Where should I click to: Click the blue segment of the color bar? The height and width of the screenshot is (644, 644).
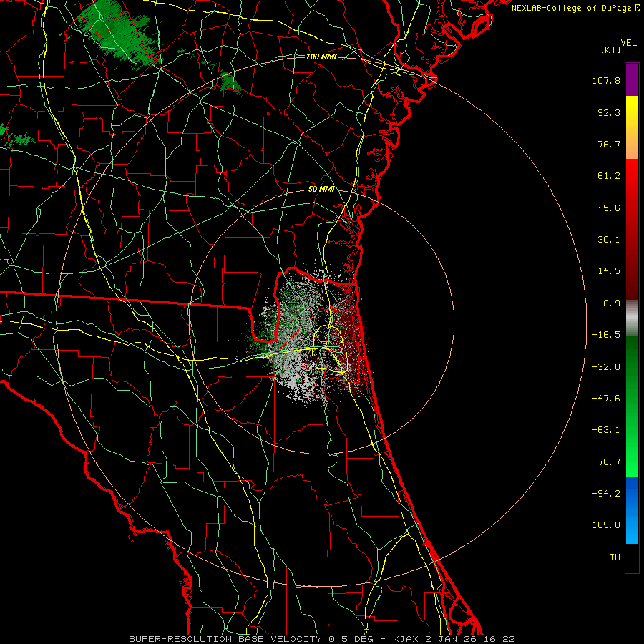tap(632, 510)
